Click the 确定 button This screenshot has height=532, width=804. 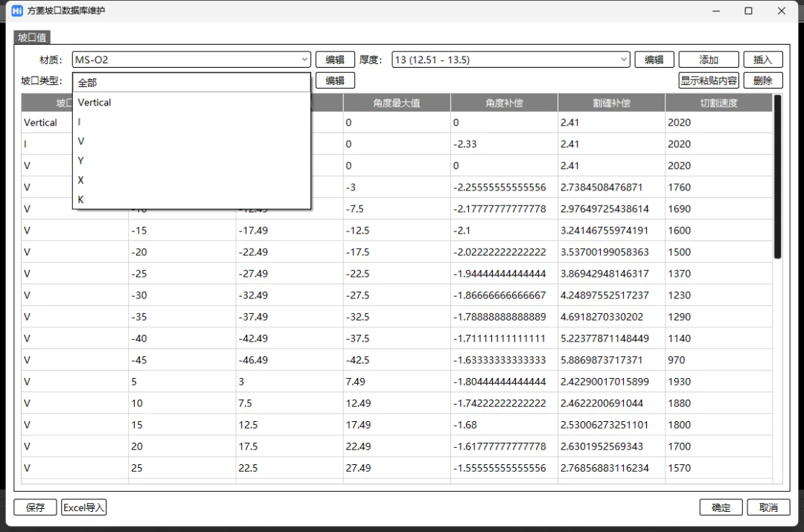tap(721, 507)
